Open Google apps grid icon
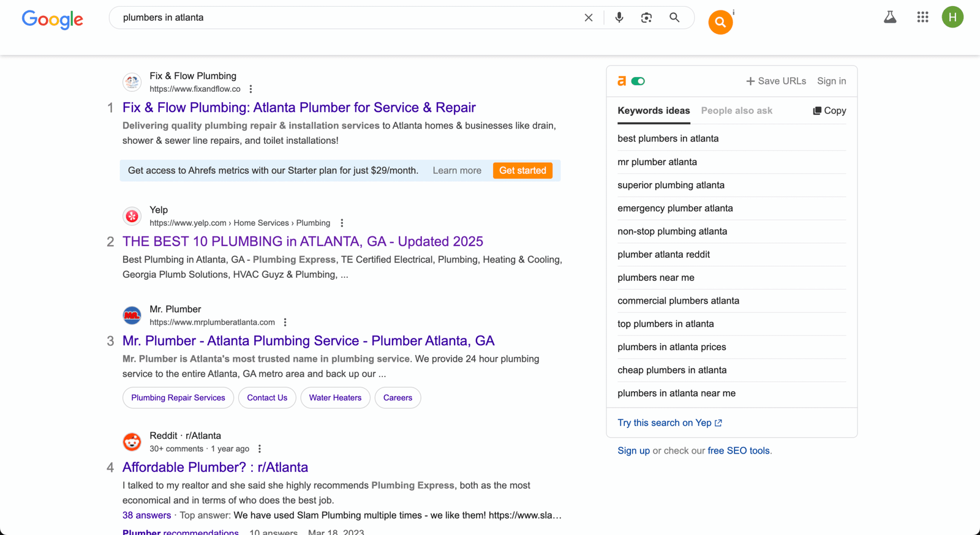 [x=922, y=17]
